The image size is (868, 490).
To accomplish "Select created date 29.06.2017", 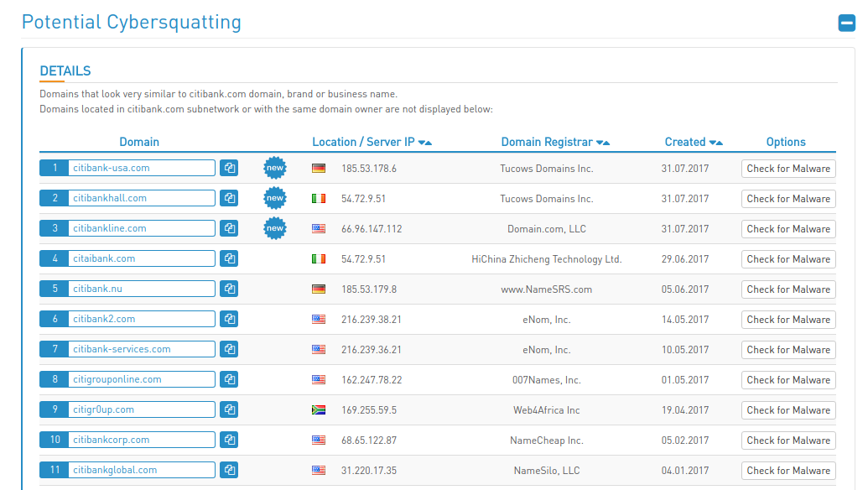I will click(685, 259).
